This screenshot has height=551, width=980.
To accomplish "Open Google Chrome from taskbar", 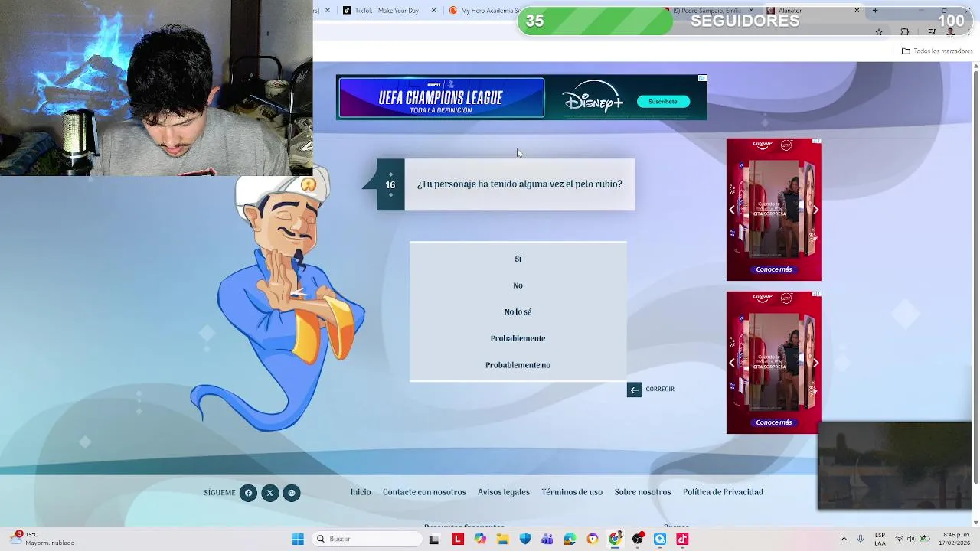I will click(x=615, y=540).
